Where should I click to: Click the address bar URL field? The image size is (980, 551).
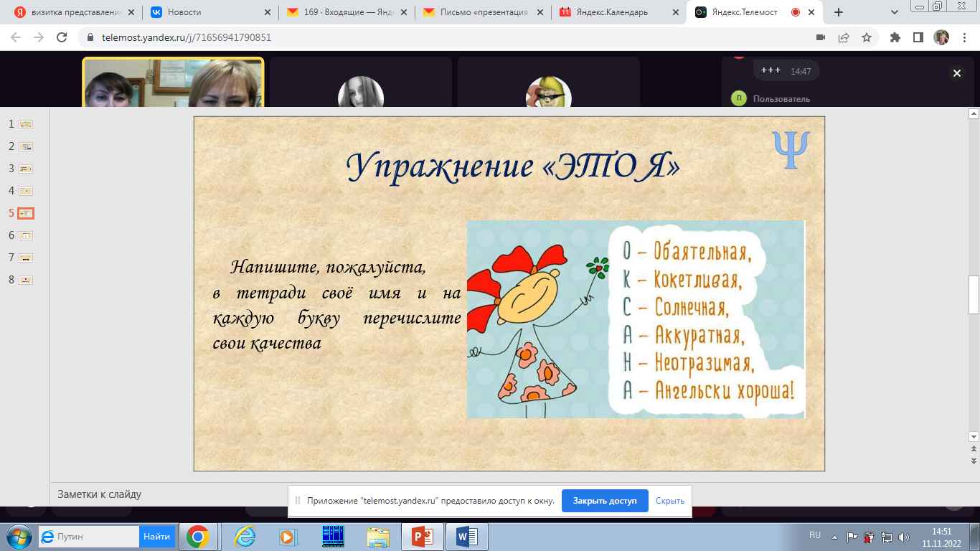tap(445, 37)
